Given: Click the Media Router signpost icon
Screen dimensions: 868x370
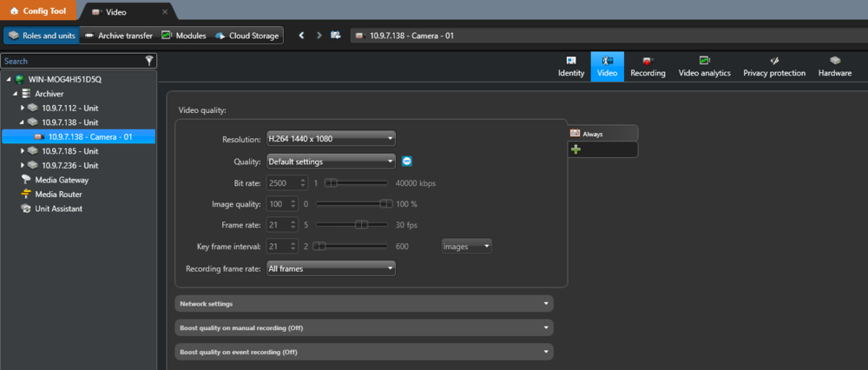Looking at the screenshot, I should (x=26, y=195).
